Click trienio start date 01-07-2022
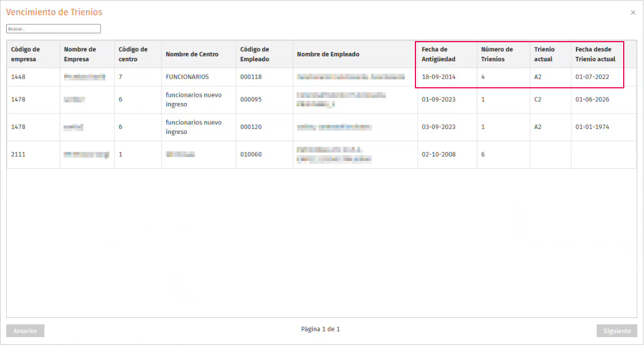 pyautogui.click(x=592, y=77)
